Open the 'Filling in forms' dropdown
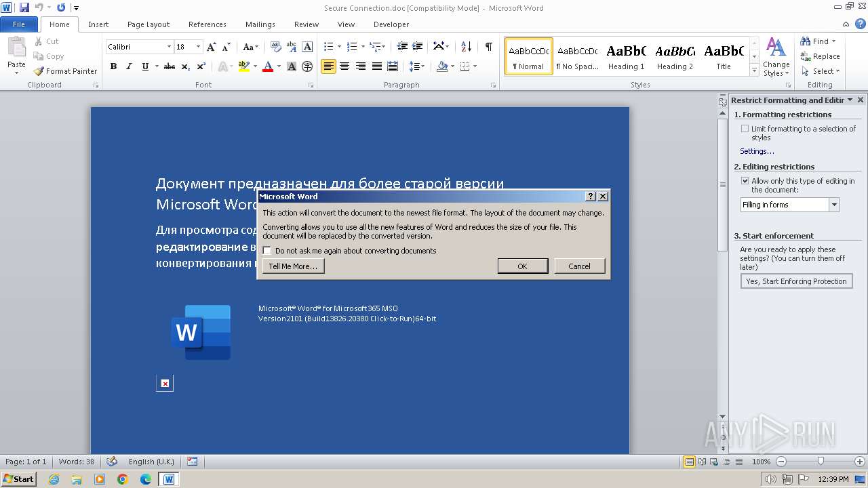 tap(834, 205)
